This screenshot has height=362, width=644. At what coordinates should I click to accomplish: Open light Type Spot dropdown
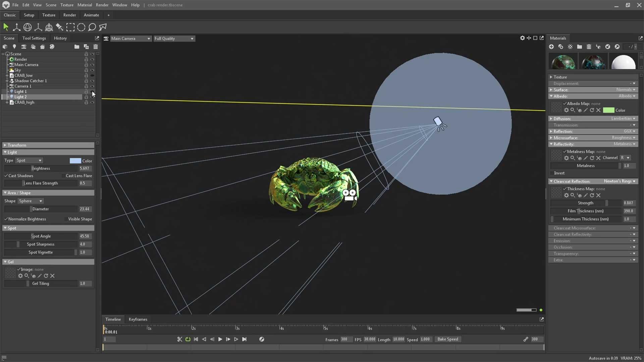pos(29,160)
